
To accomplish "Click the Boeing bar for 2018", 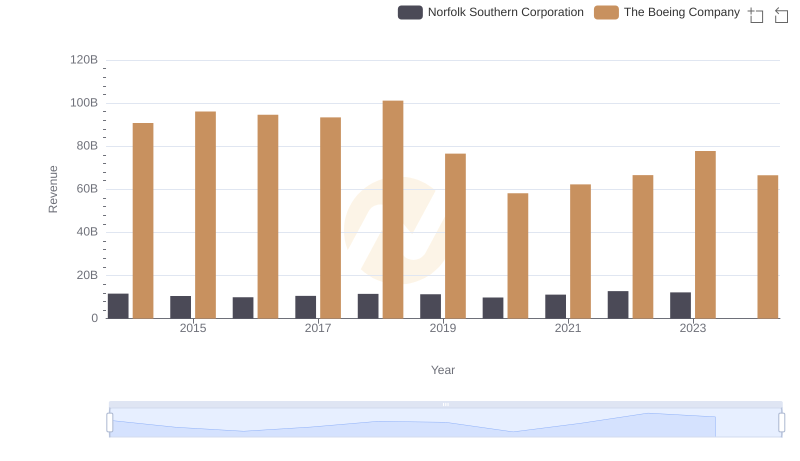I will [x=393, y=210].
